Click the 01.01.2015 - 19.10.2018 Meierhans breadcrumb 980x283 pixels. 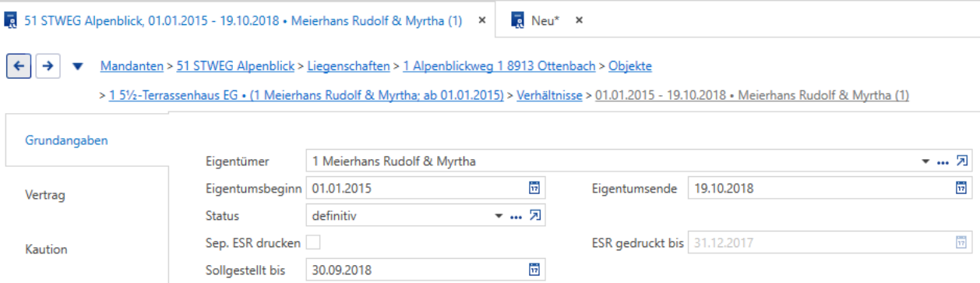click(752, 96)
